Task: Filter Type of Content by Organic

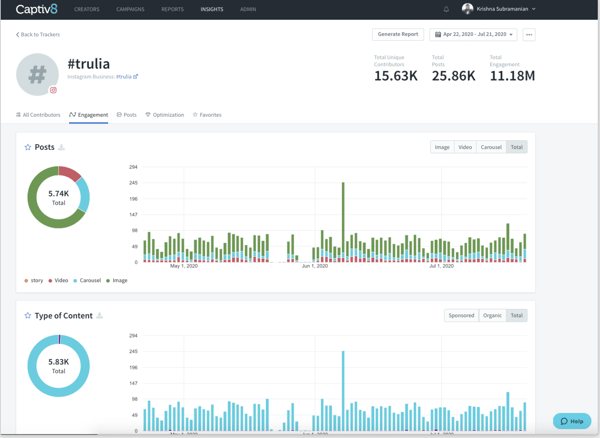Action: pyautogui.click(x=492, y=316)
